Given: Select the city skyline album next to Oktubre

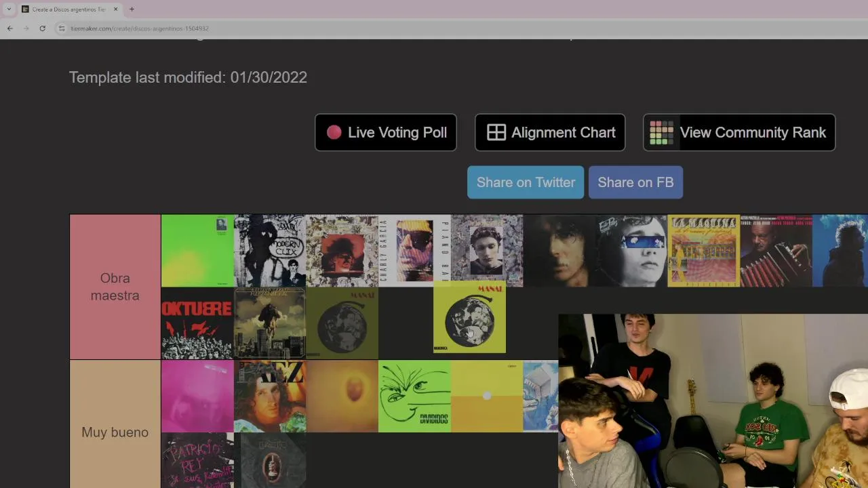Looking at the screenshot, I should pyautogui.click(x=270, y=323).
